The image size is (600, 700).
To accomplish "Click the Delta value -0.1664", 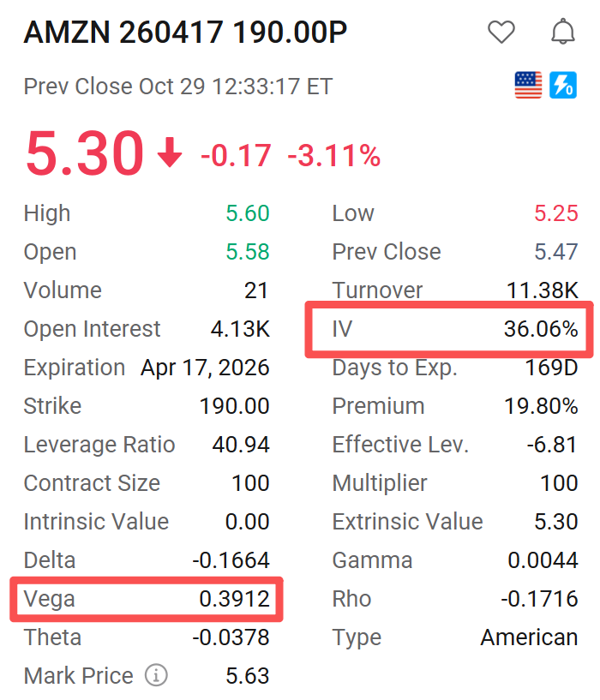I will tap(231, 560).
